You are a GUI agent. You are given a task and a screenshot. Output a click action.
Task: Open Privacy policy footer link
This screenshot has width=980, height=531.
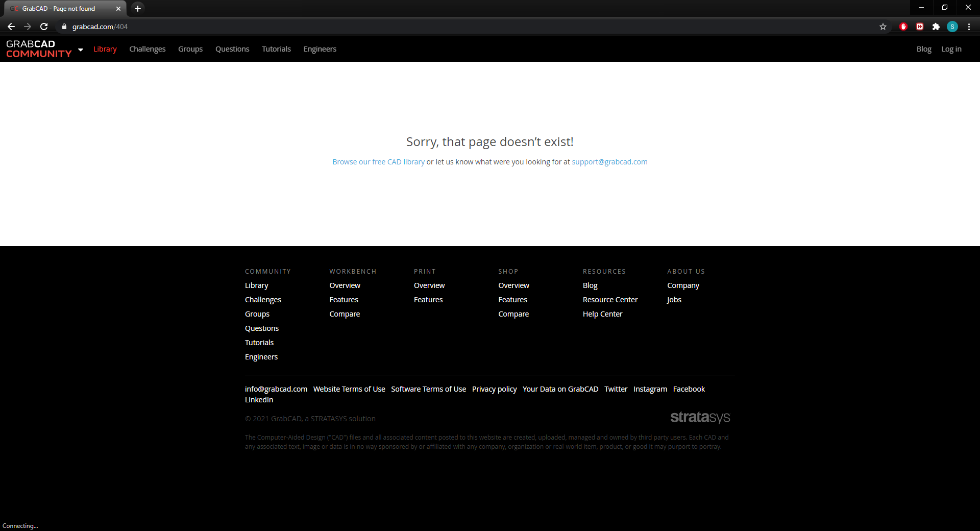click(495, 389)
